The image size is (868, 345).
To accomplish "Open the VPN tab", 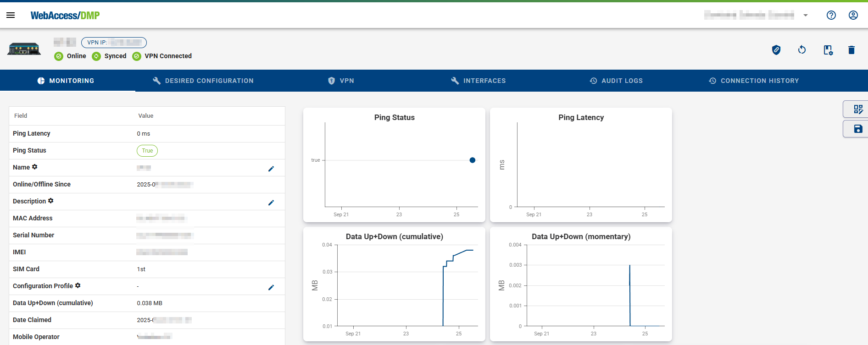I will point(341,81).
